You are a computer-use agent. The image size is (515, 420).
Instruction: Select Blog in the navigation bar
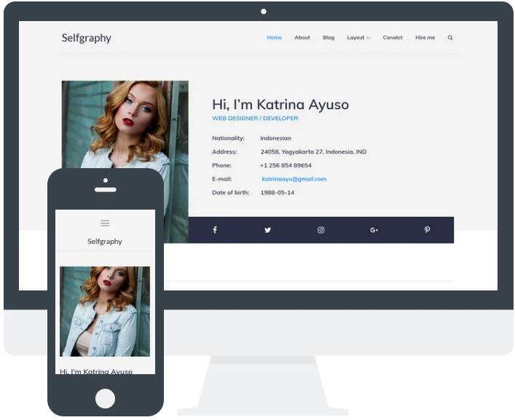329,38
